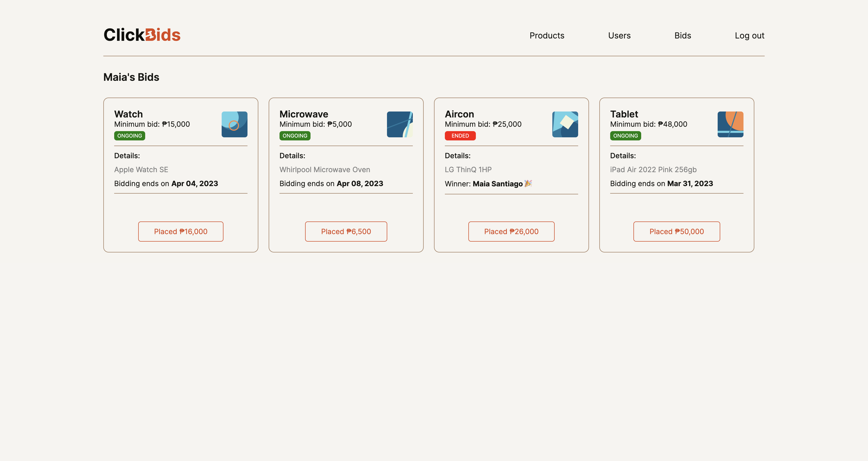The height and width of the screenshot is (461, 868).
Task: Click the ONGOING badge on Watch card
Action: tap(129, 136)
